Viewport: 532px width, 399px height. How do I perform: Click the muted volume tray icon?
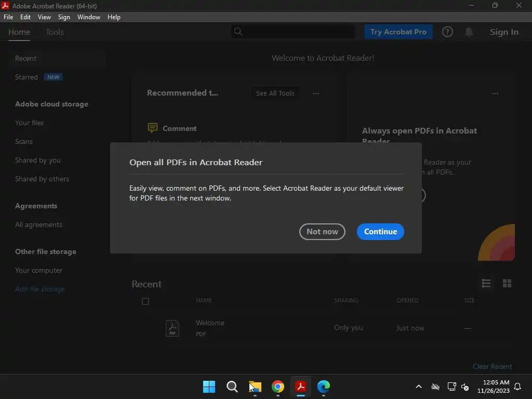pos(465,387)
